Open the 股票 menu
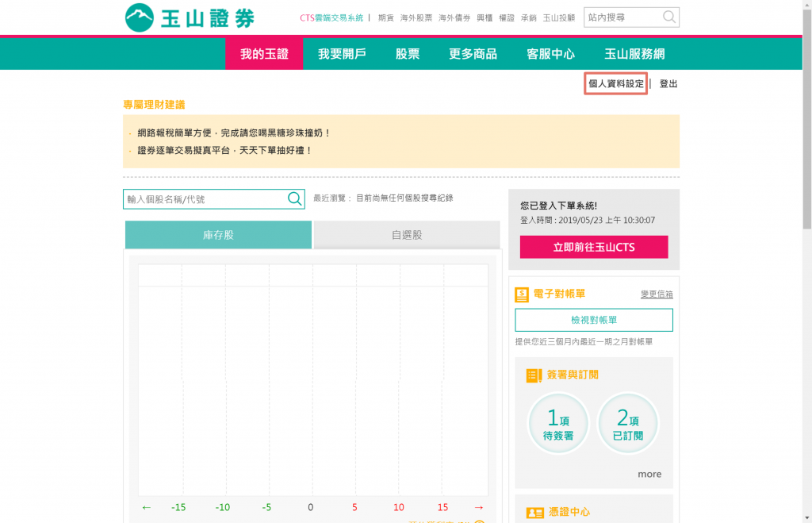Screen dimensions: 812x523 tap(408, 54)
